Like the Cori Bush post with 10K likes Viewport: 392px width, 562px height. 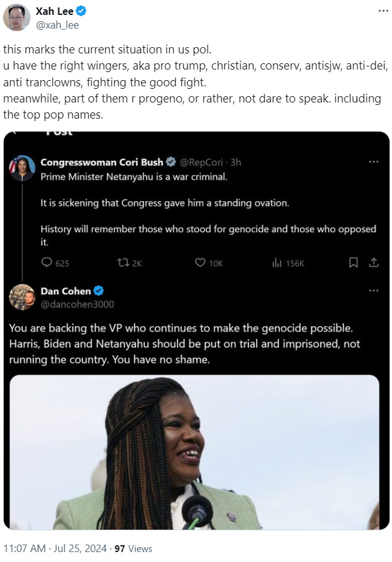pos(200,263)
